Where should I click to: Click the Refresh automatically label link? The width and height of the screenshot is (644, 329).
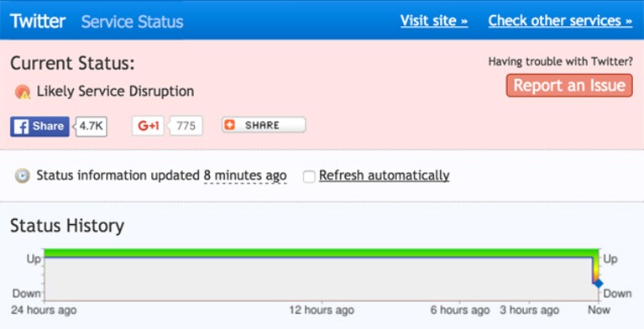[x=384, y=175]
